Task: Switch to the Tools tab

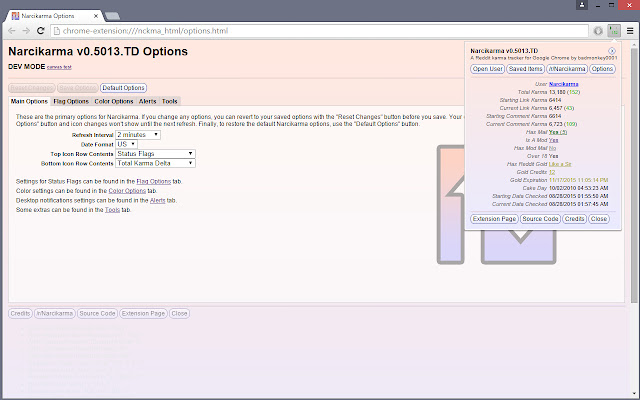Action: pyautogui.click(x=170, y=101)
